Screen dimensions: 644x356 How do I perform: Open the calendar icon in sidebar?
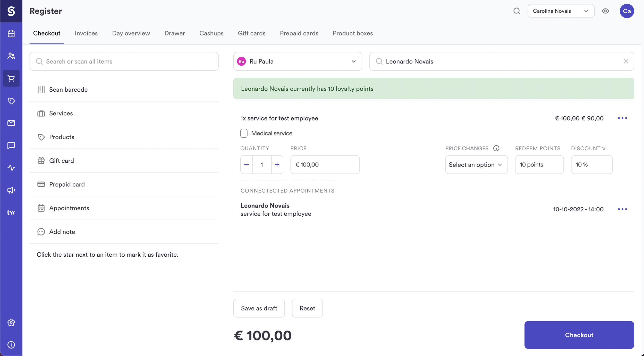pos(11,33)
